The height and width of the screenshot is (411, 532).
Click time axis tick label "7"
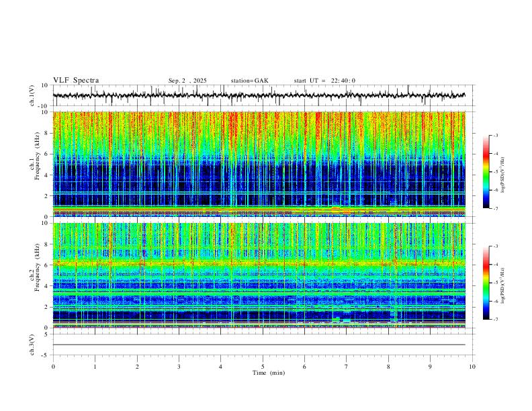[347, 367]
